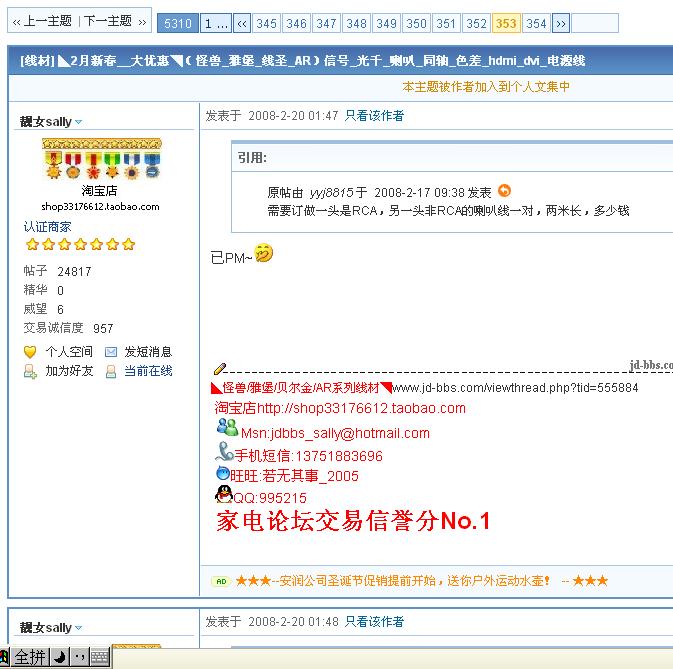Go to last page 5310
Image resolution: width=673 pixels, height=669 pixels.
[177, 23]
